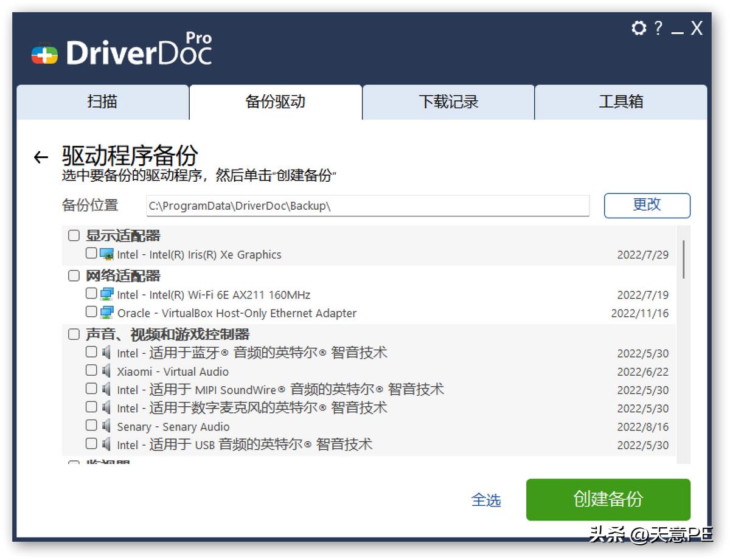This screenshot has height=560, width=730.
Task: Switch to the 扫描 tab
Action: tap(103, 102)
